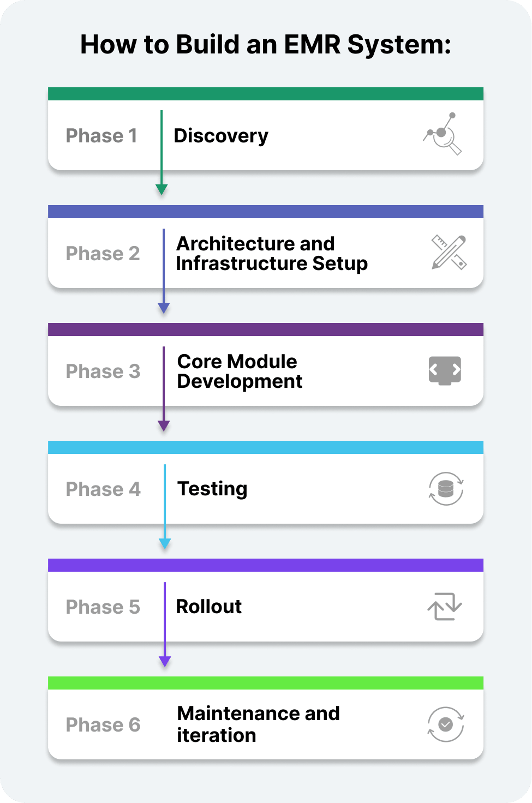Click the Phase 3 label
Screen dimensions: 532x803
pos(103,371)
